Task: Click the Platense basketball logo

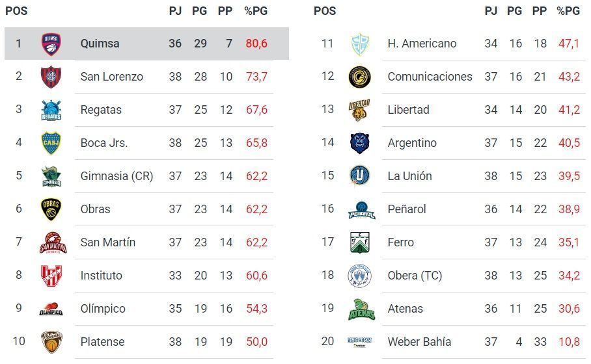Action: click(51, 342)
